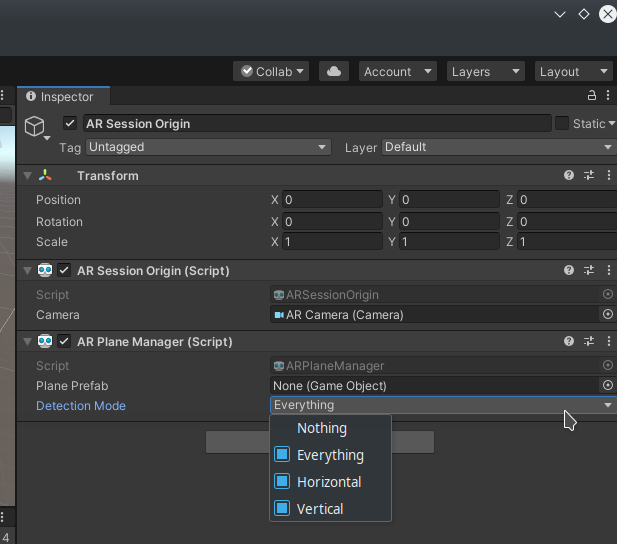Open the Transform component options menu
Screen dimensions: 617x544
coord(609,175)
